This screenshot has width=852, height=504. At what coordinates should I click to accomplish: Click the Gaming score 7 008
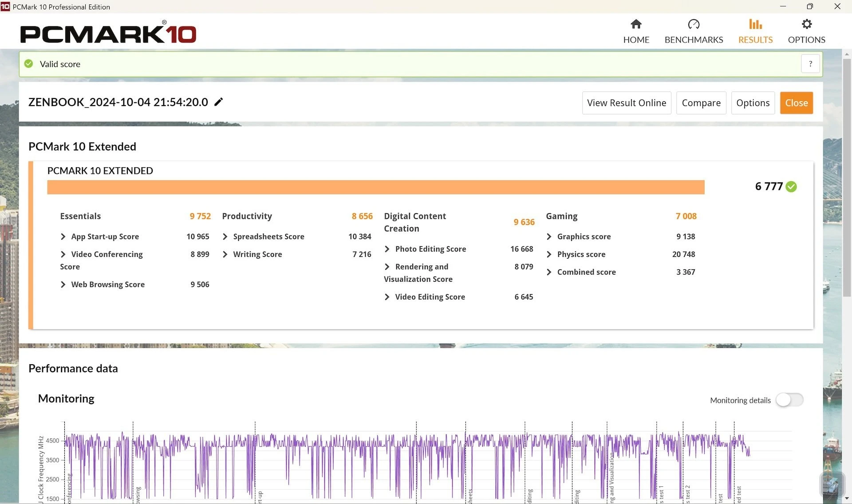[686, 216]
